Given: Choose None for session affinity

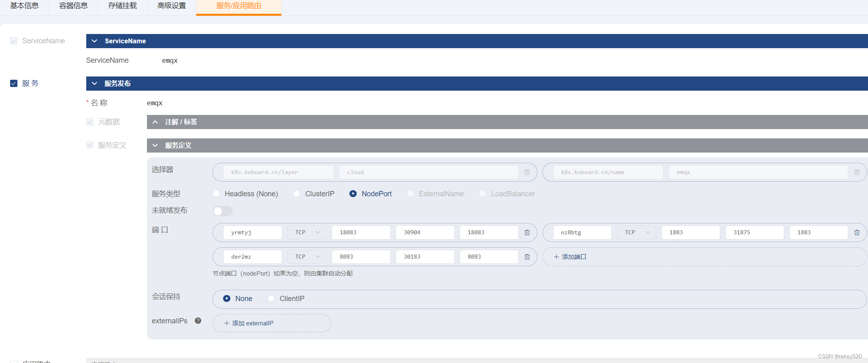Looking at the screenshot, I should pos(227,299).
